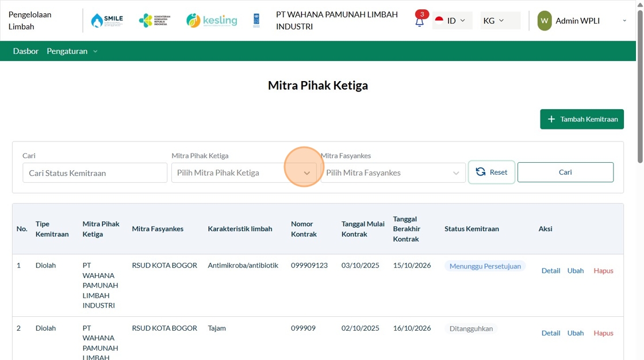This screenshot has height=360, width=644.
Task: Click the Mitra Fasyankes column header
Action: (x=158, y=228)
